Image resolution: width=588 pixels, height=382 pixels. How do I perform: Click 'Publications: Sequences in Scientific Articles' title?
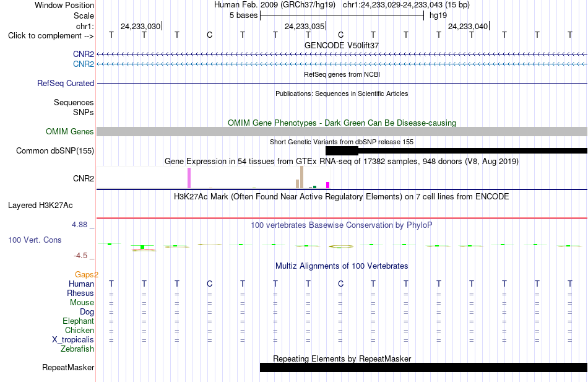tap(342, 93)
